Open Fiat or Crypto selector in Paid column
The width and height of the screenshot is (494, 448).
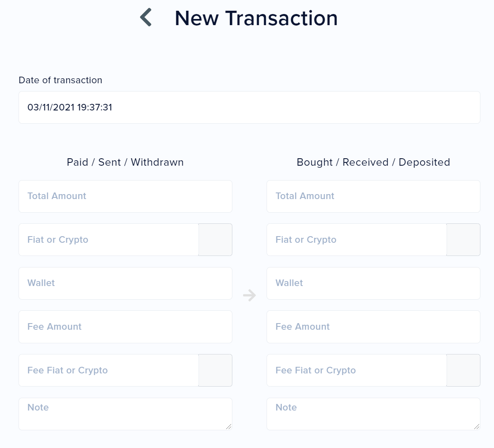point(109,240)
